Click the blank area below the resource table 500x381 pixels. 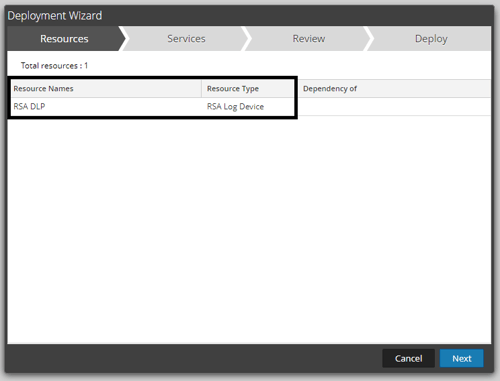pos(249,230)
